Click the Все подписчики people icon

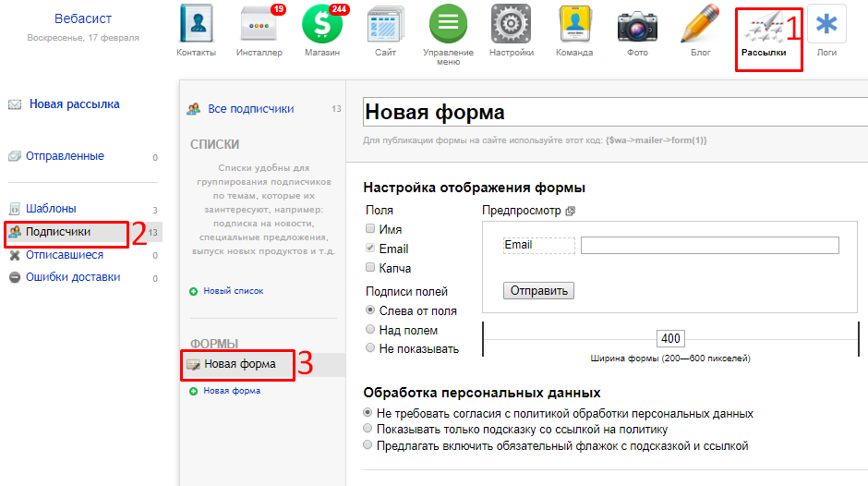coord(194,109)
